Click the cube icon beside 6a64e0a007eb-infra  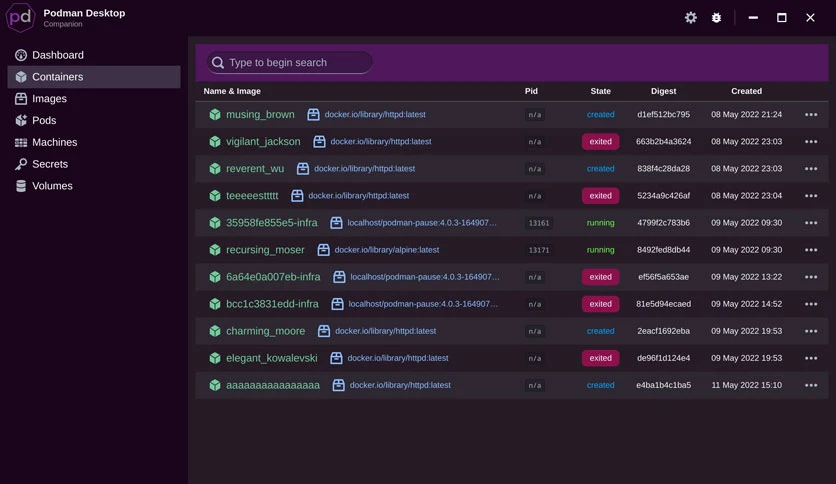click(x=215, y=277)
